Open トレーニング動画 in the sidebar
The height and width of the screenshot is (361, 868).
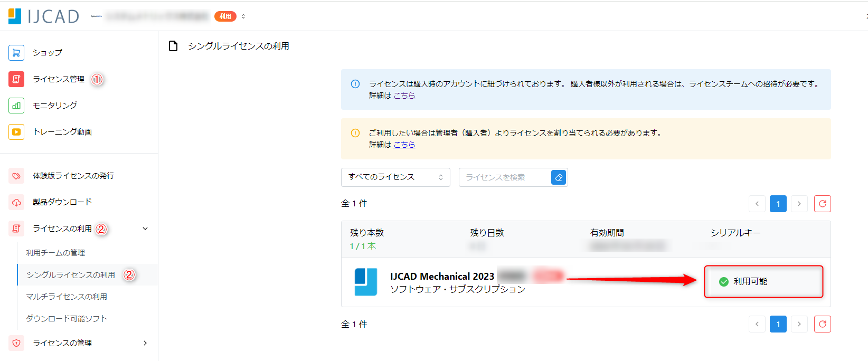coord(62,132)
